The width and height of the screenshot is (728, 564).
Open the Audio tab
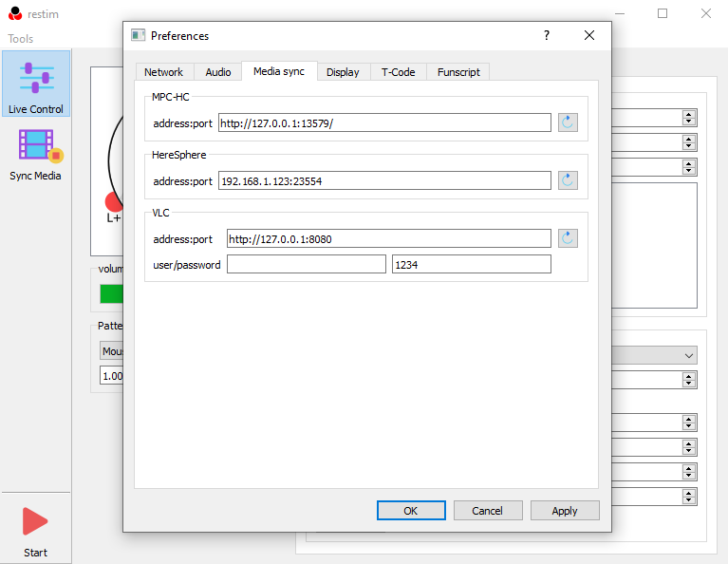point(218,72)
